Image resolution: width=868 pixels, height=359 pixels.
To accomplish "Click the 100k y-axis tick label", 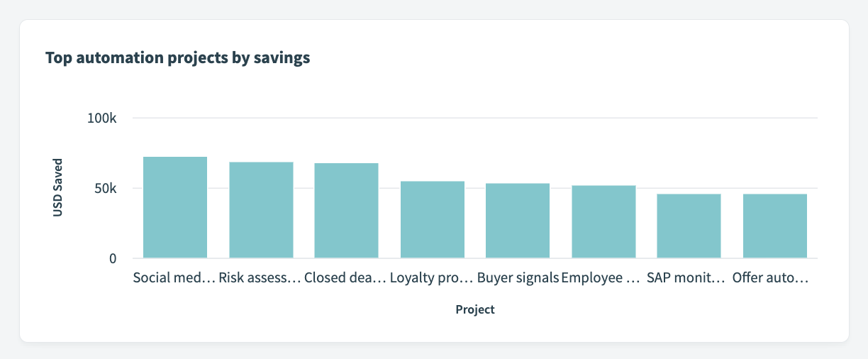I will tap(101, 118).
